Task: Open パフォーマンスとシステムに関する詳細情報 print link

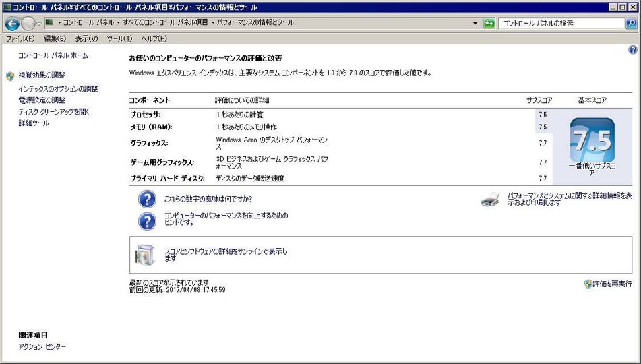Action: click(570, 199)
